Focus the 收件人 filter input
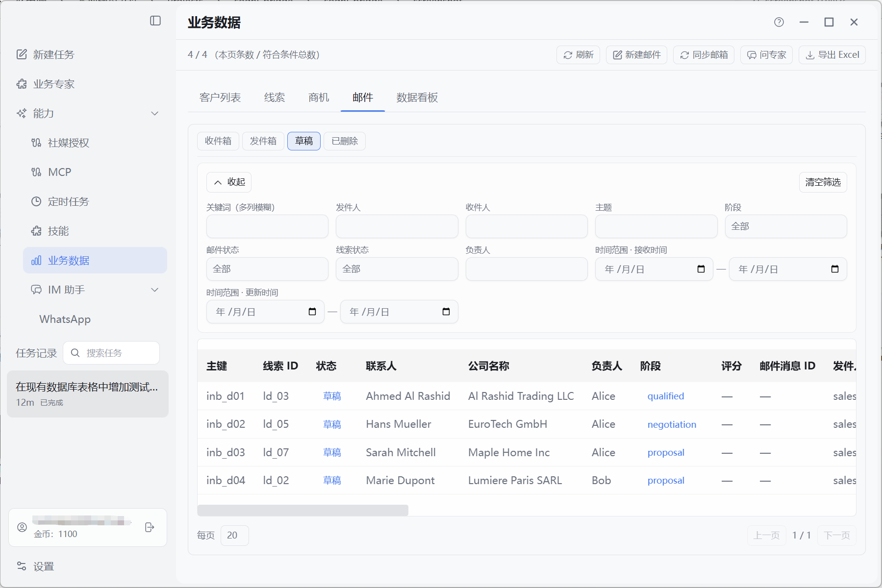The height and width of the screenshot is (588, 882). click(x=527, y=226)
